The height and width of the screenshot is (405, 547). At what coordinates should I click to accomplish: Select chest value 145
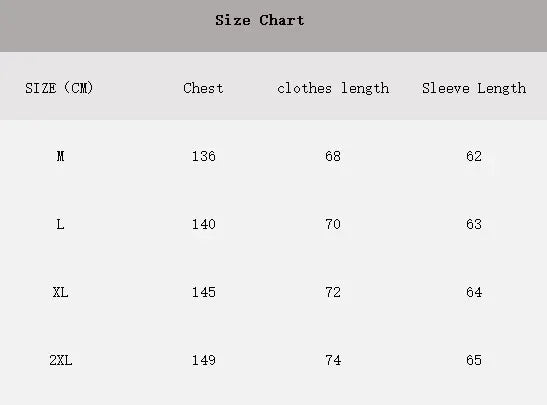click(204, 292)
